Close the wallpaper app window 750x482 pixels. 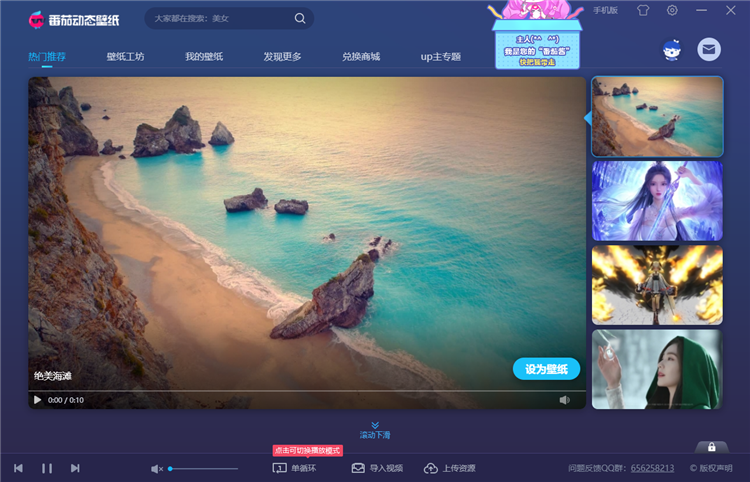tap(730, 10)
